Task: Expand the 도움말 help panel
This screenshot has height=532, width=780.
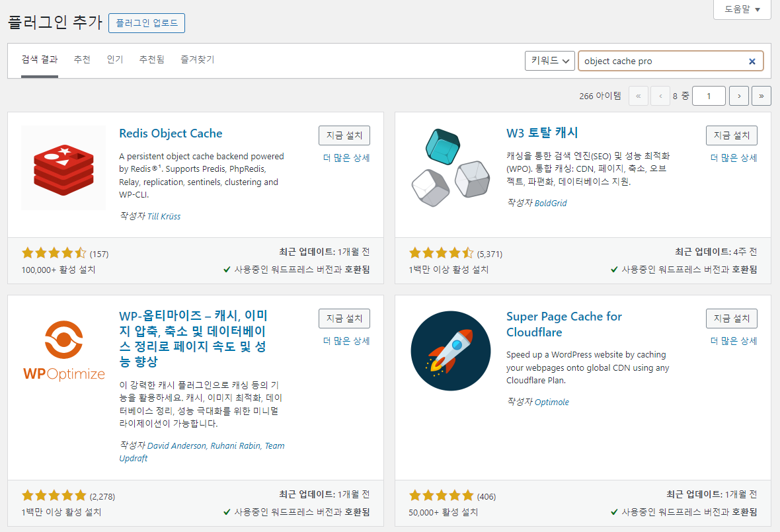Action: tap(742, 9)
